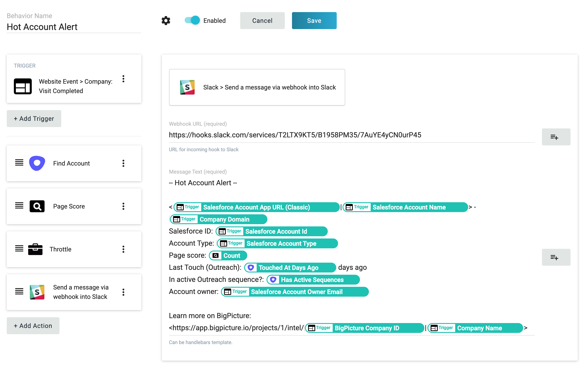Open the Slack action type selector box
Image resolution: width=588 pixels, height=366 pixels.
pyautogui.click(x=257, y=87)
